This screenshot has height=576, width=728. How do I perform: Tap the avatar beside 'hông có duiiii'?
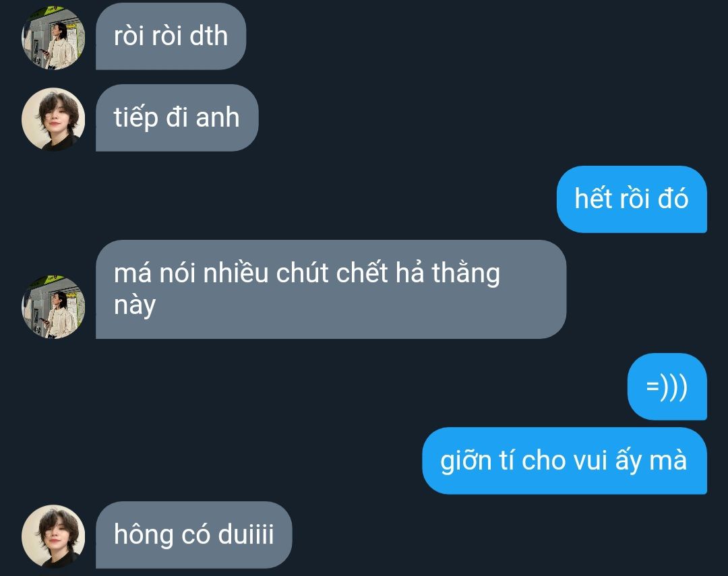53,536
